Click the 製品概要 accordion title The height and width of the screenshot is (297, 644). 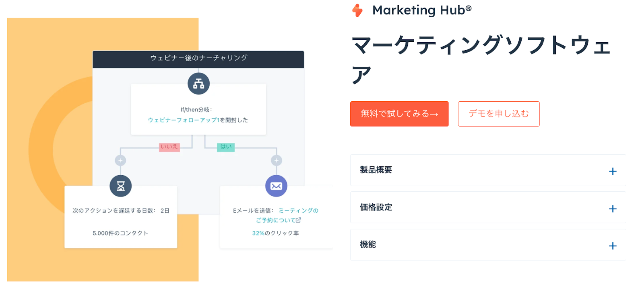tap(376, 170)
